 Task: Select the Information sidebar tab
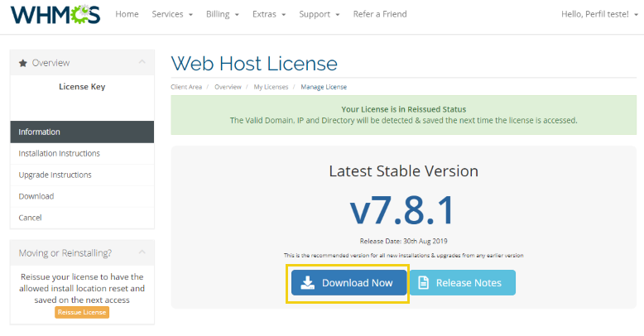click(x=82, y=132)
